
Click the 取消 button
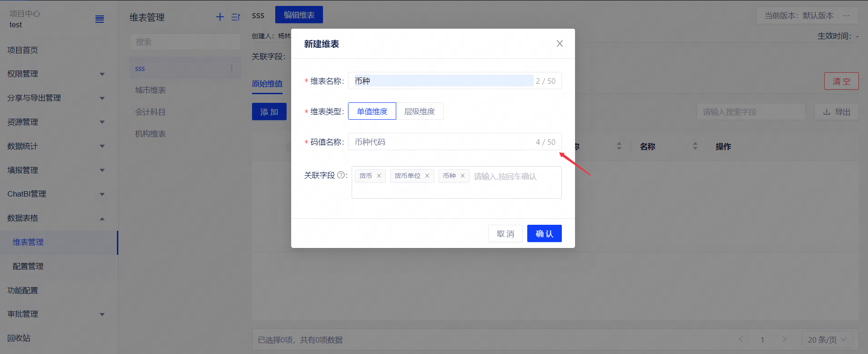(x=505, y=233)
